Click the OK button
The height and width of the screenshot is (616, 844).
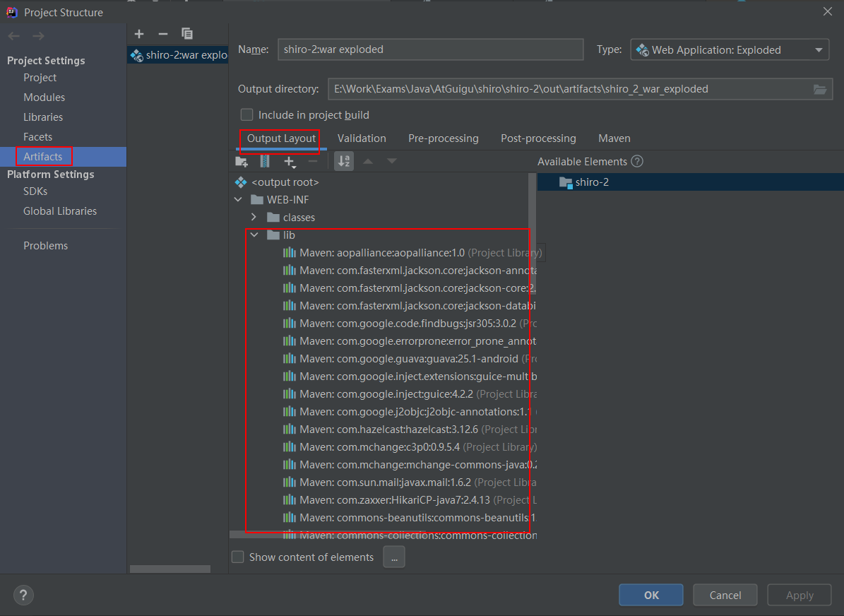coord(650,595)
